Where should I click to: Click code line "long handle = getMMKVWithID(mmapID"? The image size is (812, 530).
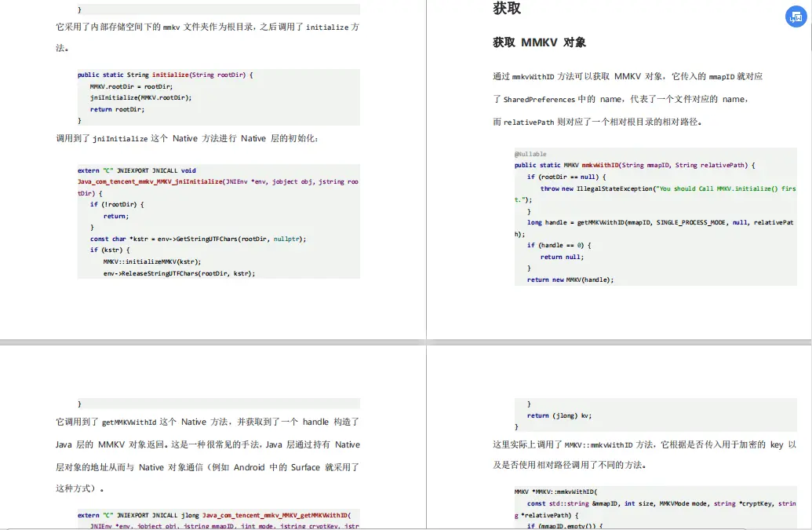[661, 222]
